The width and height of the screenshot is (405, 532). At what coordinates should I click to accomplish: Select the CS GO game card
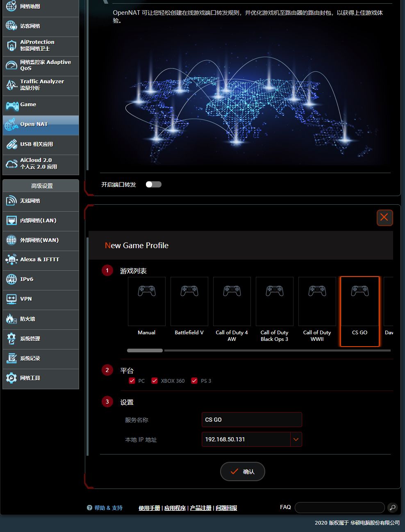pyautogui.click(x=360, y=311)
